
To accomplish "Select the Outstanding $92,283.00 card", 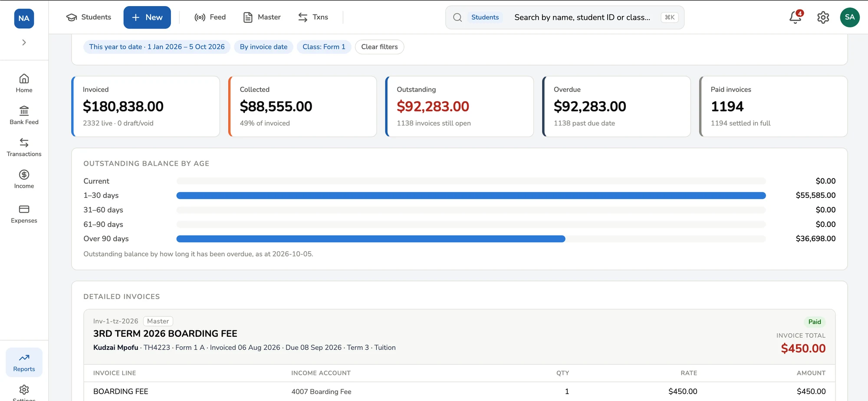I will (x=460, y=106).
